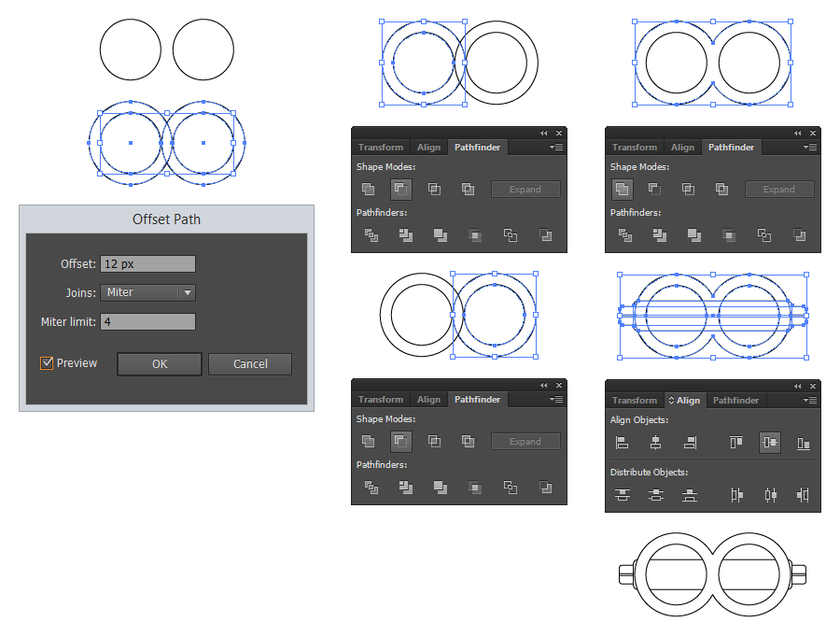Click Vertical Align Bottom in the Align panel

pyautogui.click(x=803, y=443)
